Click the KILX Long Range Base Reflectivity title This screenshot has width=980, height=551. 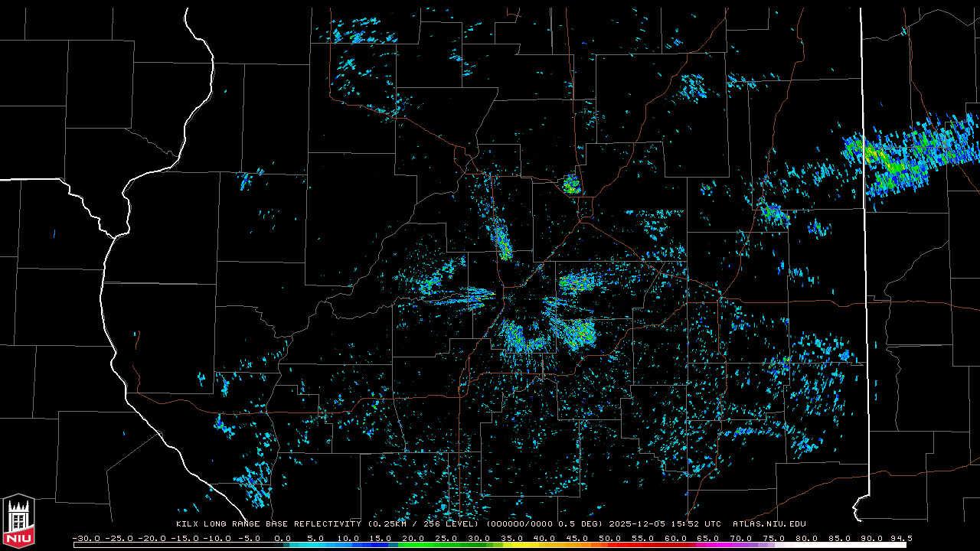tap(268, 524)
